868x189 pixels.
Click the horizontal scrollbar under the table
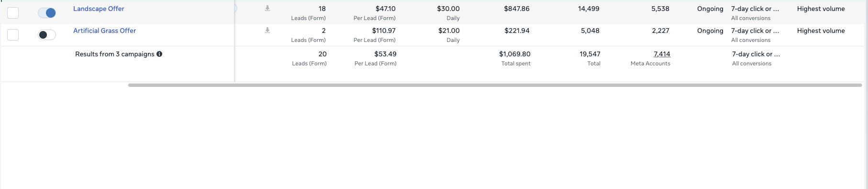[495, 85]
